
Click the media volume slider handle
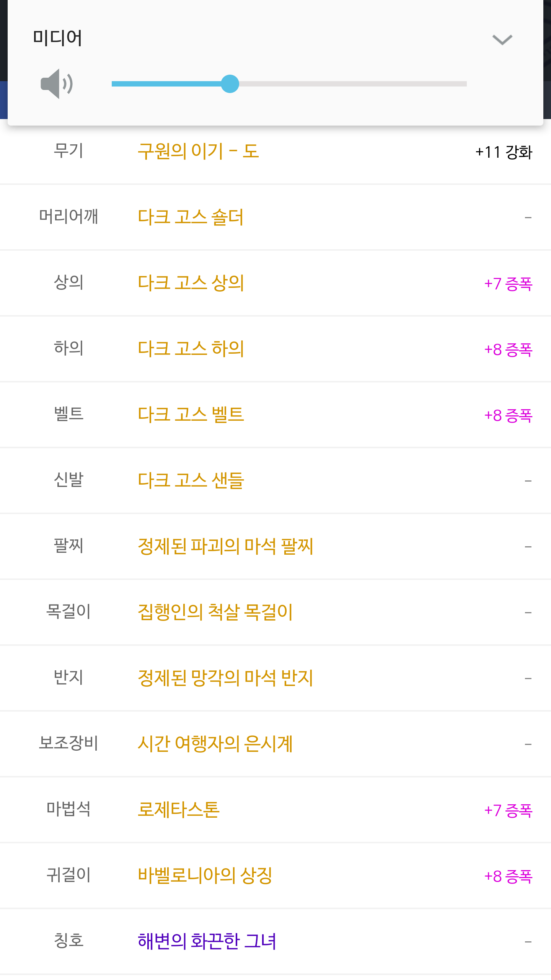point(230,84)
